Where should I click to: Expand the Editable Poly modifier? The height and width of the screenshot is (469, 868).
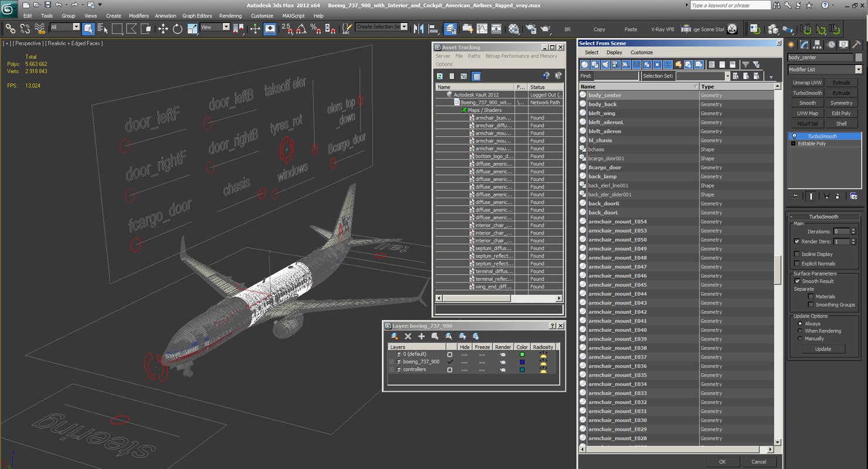(794, 144)
